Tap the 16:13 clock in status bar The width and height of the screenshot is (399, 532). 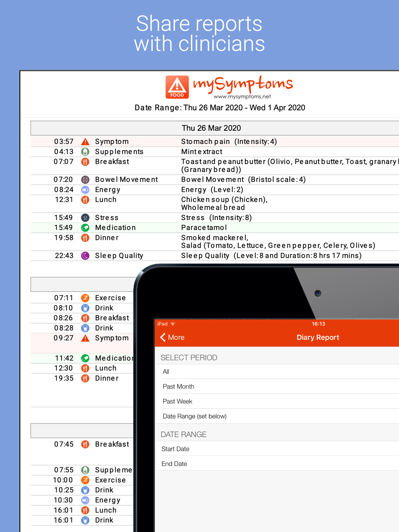coord(318,324)
